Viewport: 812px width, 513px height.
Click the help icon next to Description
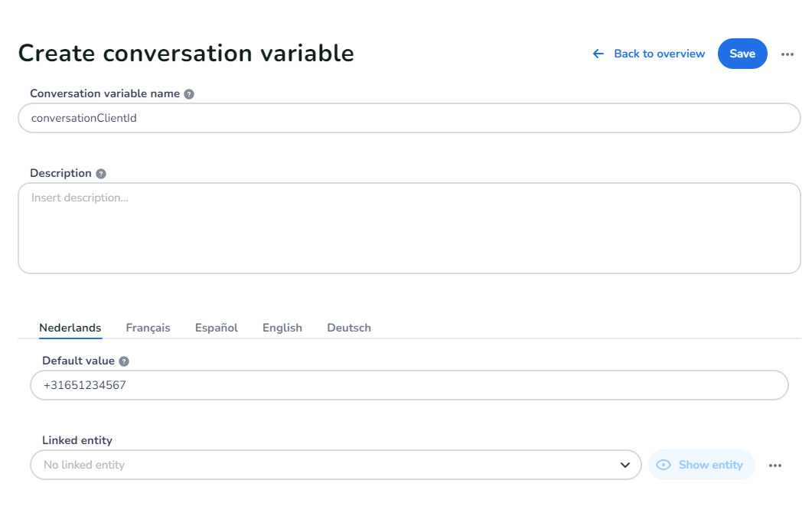click(101, 174)
